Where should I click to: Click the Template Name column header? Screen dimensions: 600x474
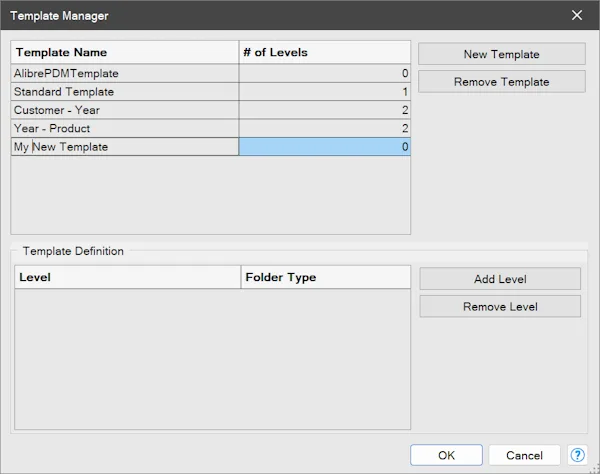[x=125, y=52]
